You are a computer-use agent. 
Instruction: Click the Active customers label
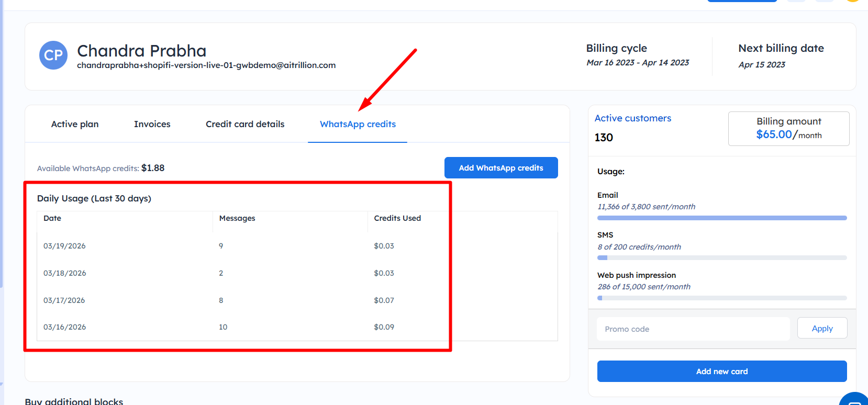click(632, 118)
